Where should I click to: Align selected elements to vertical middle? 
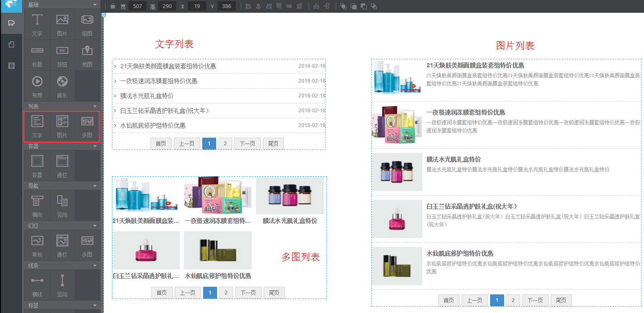[289, 6]
